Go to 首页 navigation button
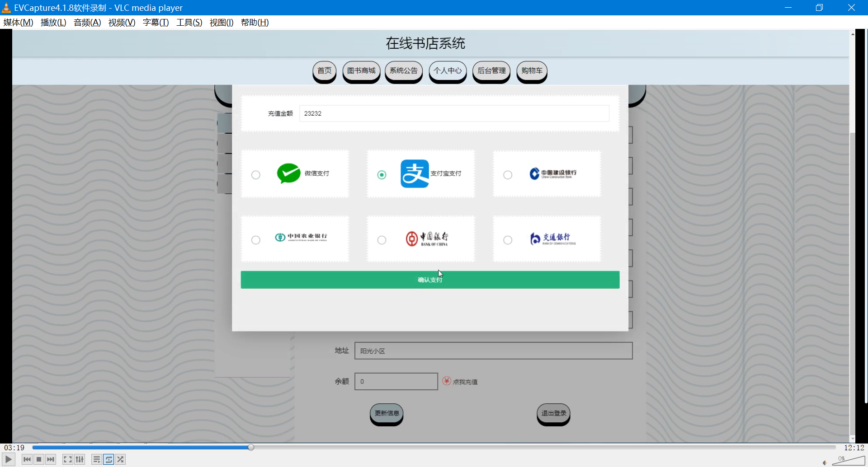This screenshot has width=868, height=467. tap(324, 71)
